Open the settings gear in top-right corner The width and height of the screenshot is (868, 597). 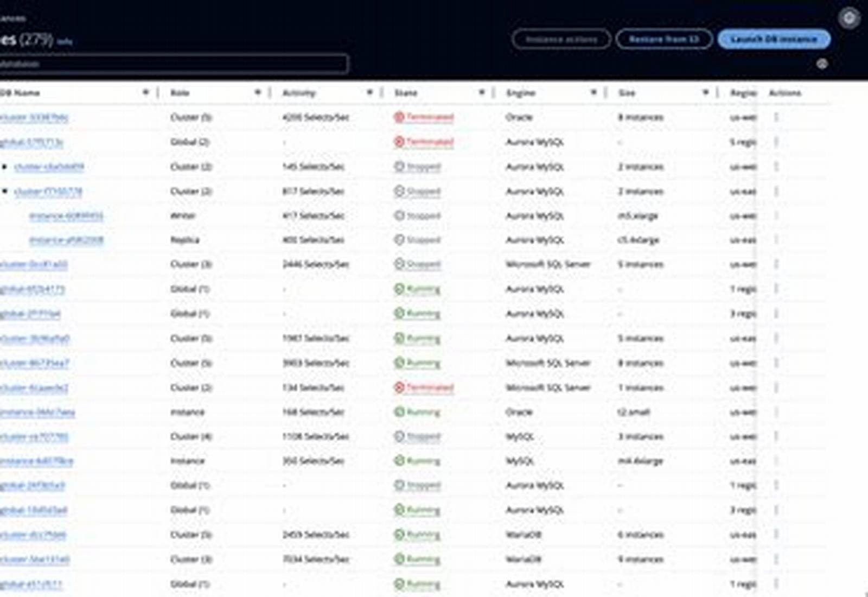[849, 18]
